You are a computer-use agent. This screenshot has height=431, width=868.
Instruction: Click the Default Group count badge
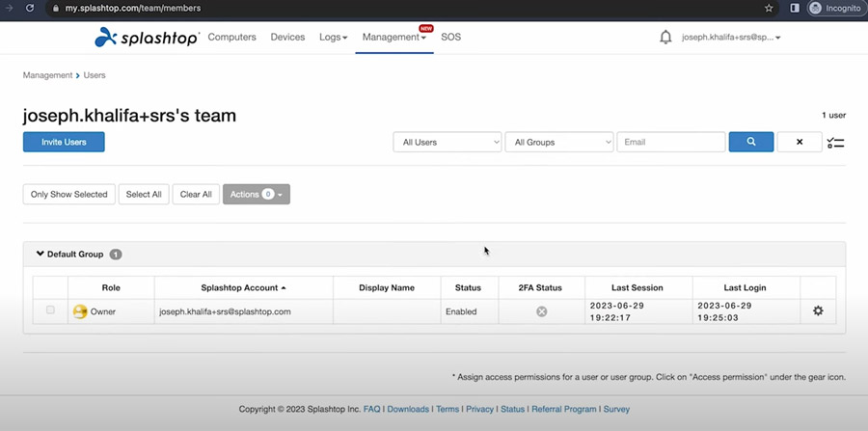115,255
